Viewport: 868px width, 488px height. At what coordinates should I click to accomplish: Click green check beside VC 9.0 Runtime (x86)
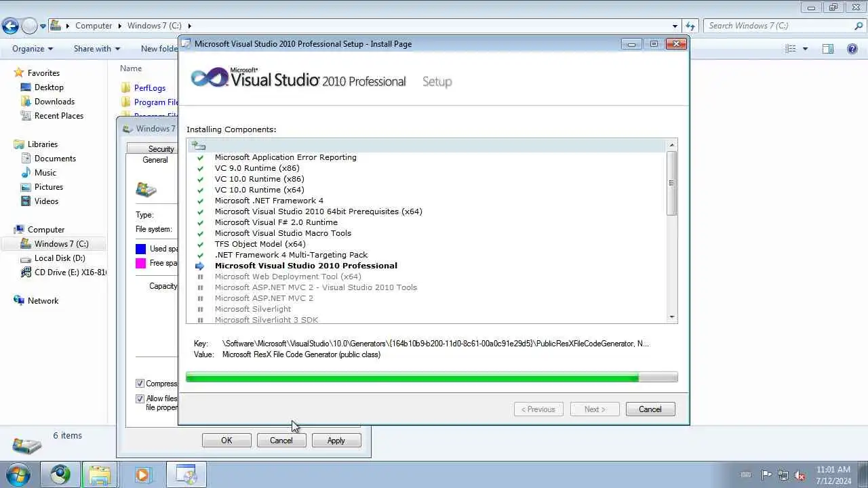click(x=200, y=169)
